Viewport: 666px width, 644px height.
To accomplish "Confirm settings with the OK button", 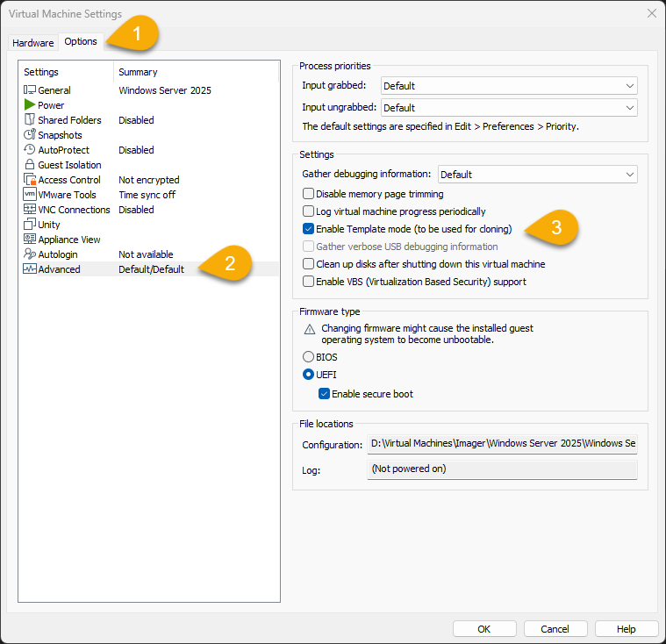I will pyautogui.click(x=484, y=629).
